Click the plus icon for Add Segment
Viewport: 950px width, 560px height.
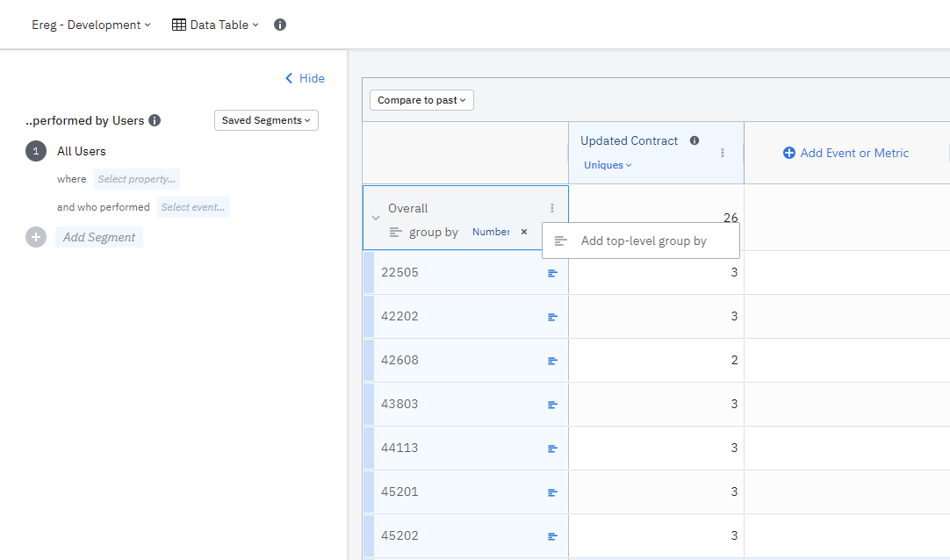tap(36, 237)
